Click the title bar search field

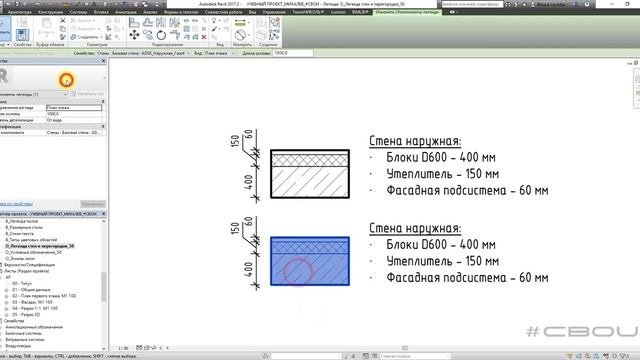click(x=472, y=4)
